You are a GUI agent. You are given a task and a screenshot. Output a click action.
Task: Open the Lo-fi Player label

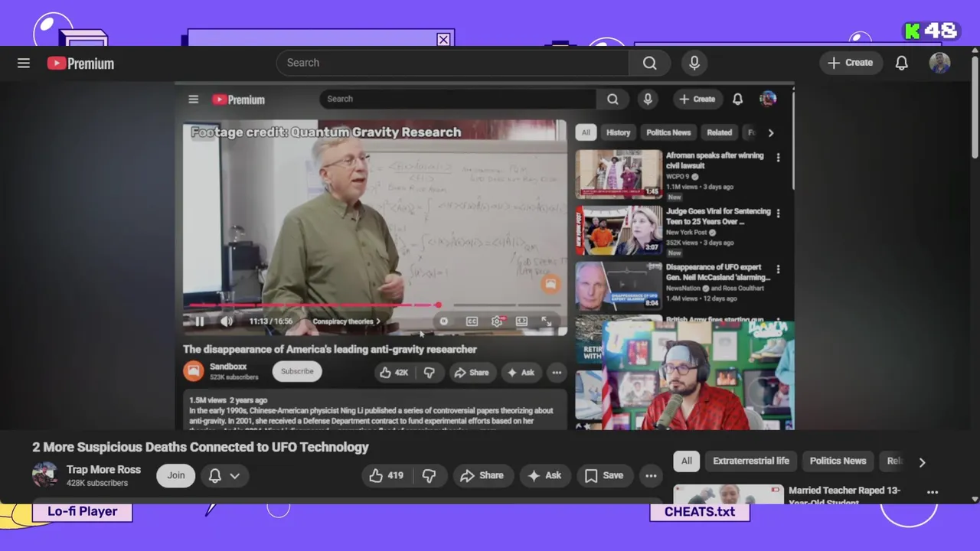tap(82, 511)
